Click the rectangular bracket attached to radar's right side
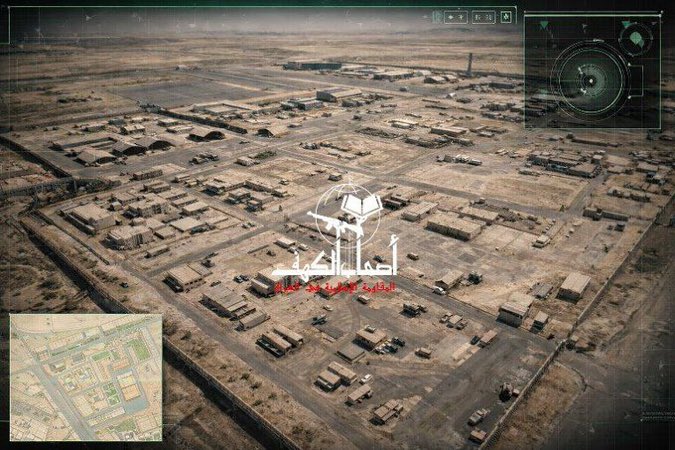Viewport: 675px width, 450px height. coord(636,81)
